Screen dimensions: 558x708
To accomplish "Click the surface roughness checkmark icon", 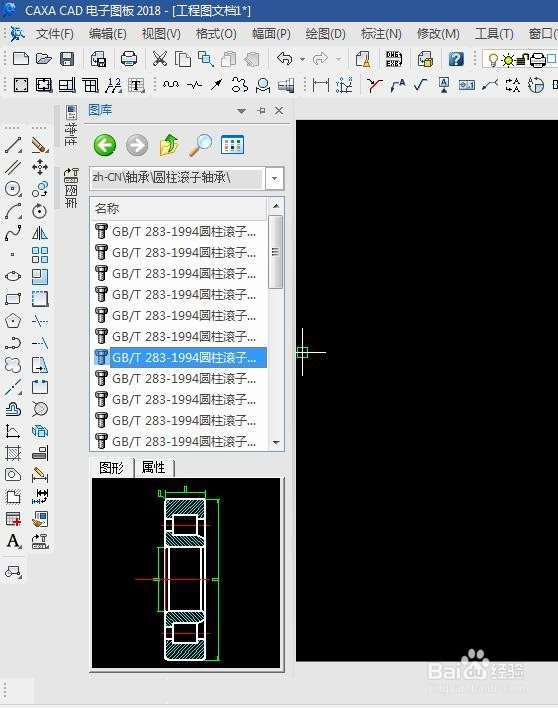I will point(420,85).
